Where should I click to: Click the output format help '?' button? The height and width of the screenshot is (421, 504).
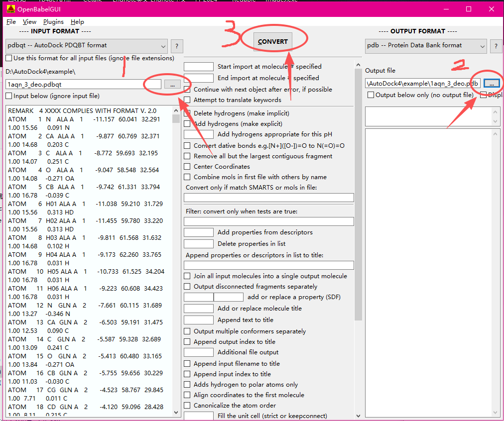tap(496, 46)
